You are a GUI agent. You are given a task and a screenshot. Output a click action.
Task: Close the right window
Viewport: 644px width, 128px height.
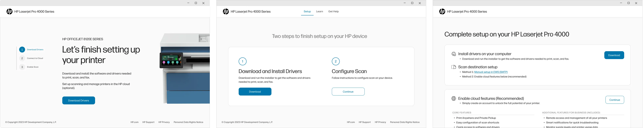(x=636, y=3)
